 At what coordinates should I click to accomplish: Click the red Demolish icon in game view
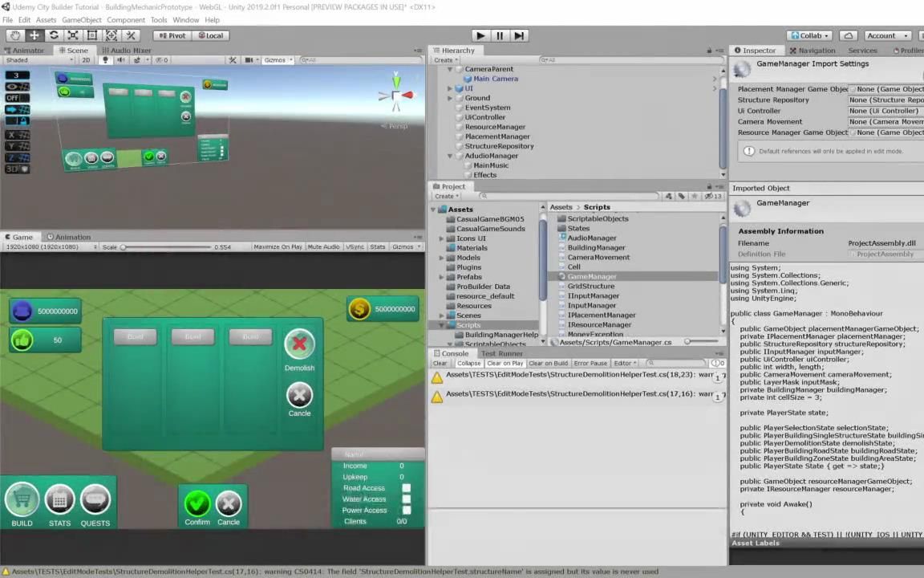pos(299,344)
